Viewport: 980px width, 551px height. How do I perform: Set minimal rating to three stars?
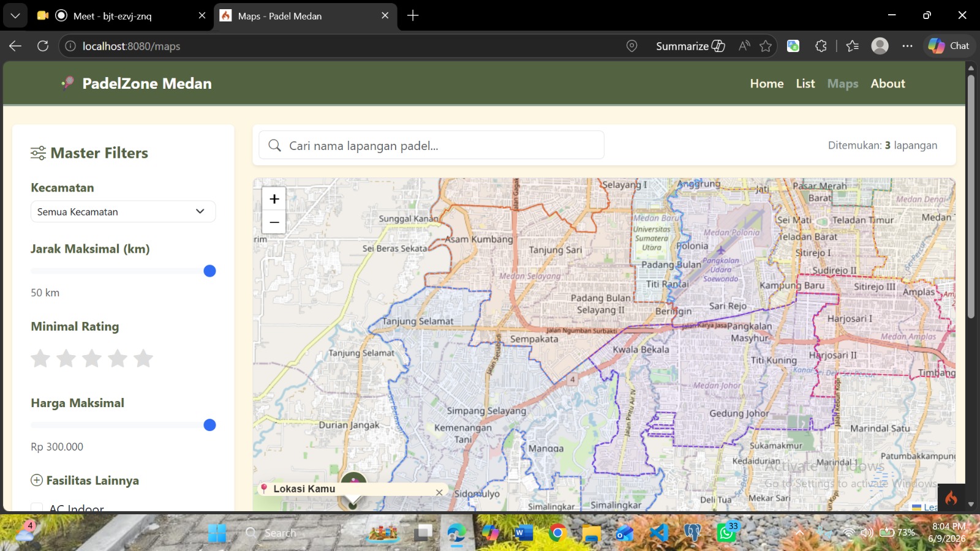click(x=92, y=358)
